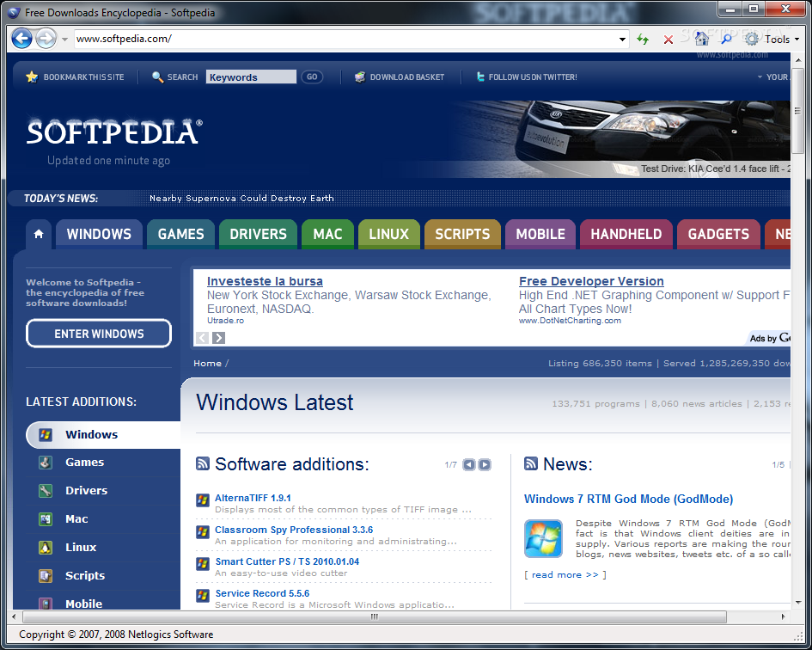The width and height of the screenshot is (812, 650).
Task: Click the Bookmark This Site star icon
Action: click(32, 77)
